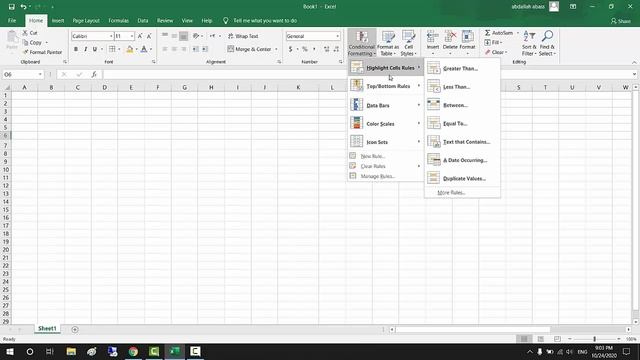640x360 pixels.
Task: Open Icon Sets submenu
Action: click(x=385, y=142)
